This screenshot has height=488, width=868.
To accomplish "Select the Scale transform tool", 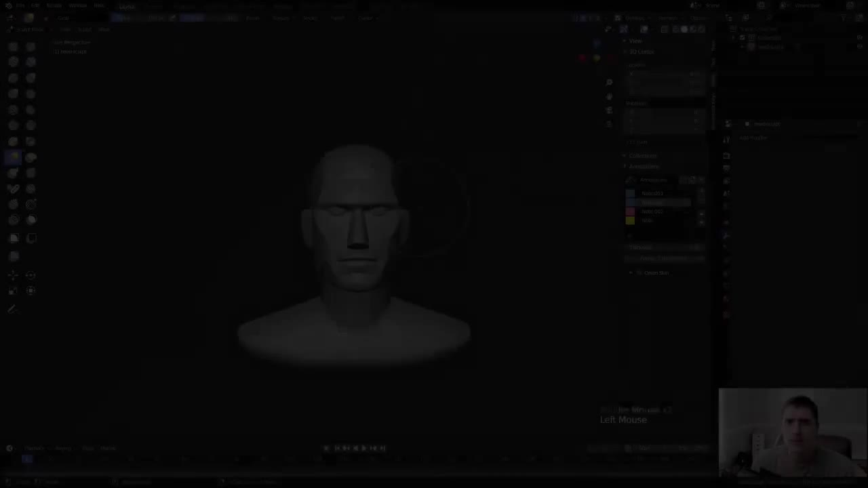I will 14,291.
